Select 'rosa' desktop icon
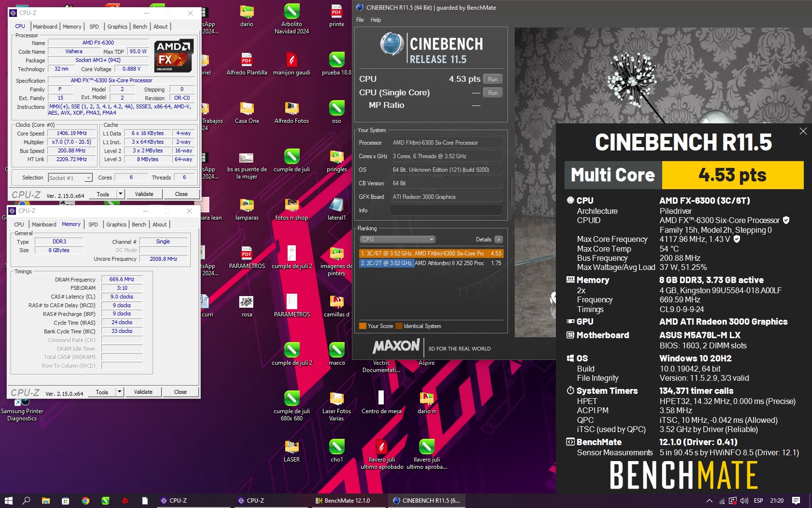This screenshot has height=508, width=812. [247, 306]
